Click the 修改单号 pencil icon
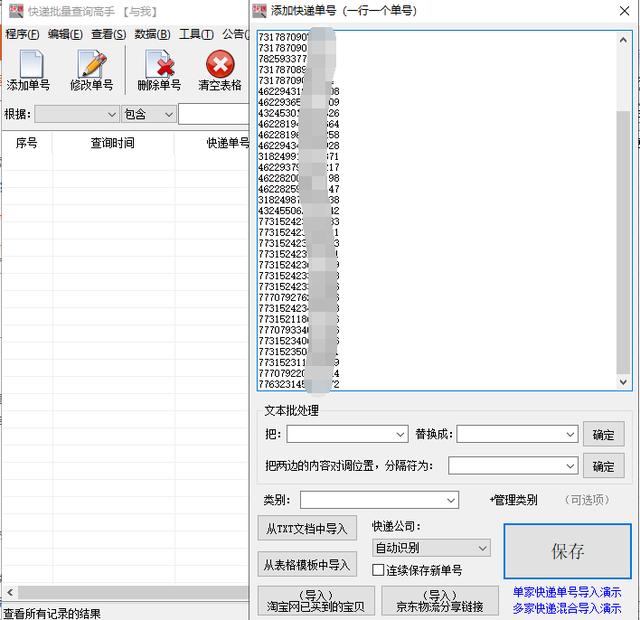 click(91, 65)
